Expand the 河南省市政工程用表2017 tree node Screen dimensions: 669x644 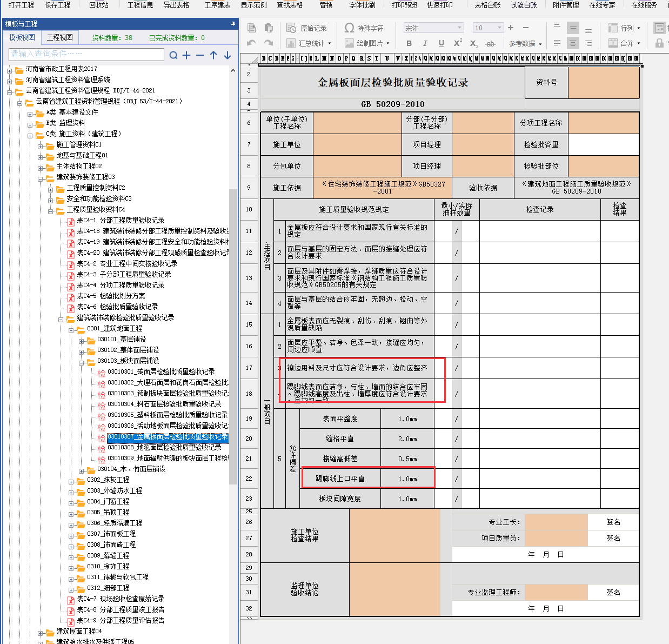click(x=9, y=70)
